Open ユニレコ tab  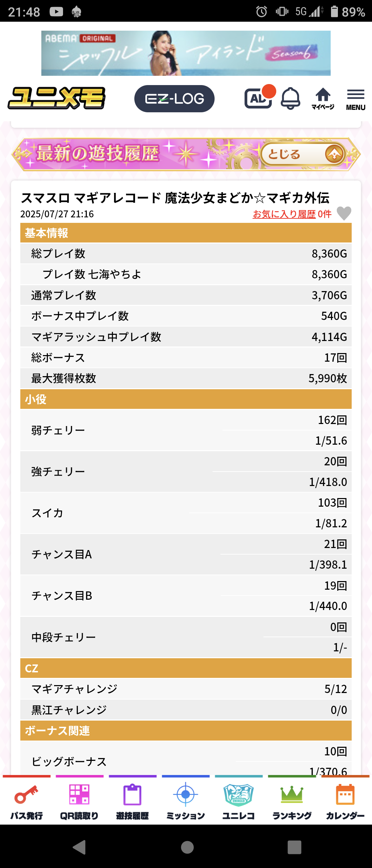(239, 802)
